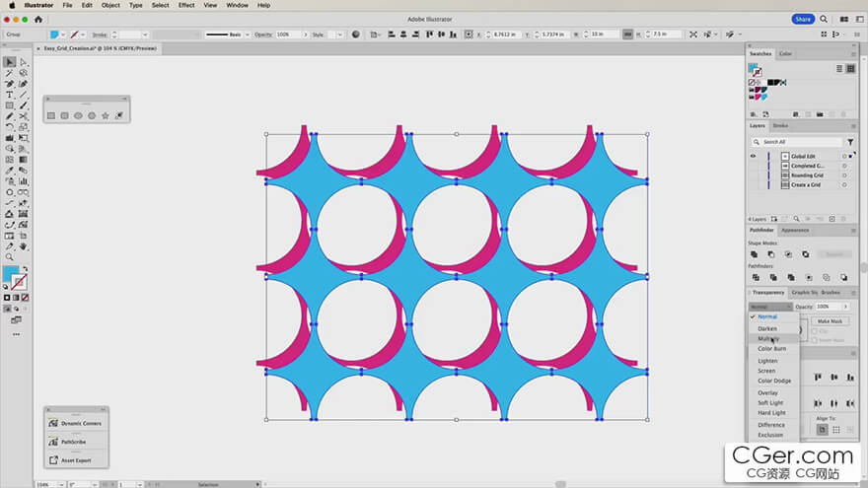Select the Selection (black arrow) tool
The width and height of the screenshot is (868, 488).
pos(10,62)
